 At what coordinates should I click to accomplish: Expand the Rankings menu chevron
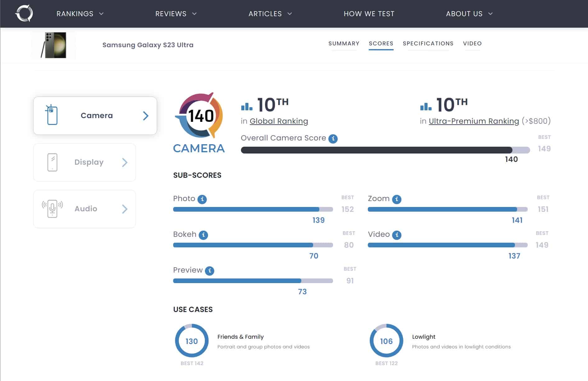pyautogui.click(x=101, y=14)
